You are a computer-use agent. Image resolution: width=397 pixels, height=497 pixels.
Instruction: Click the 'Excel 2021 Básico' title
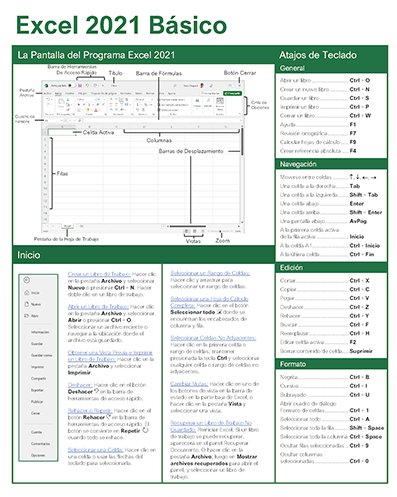pos(121,25)
